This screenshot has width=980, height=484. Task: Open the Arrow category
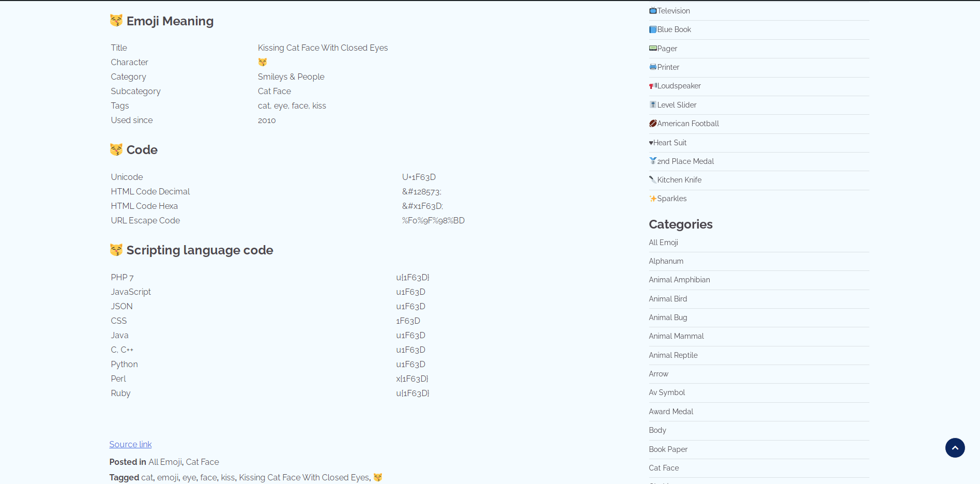tap(659, 374)
